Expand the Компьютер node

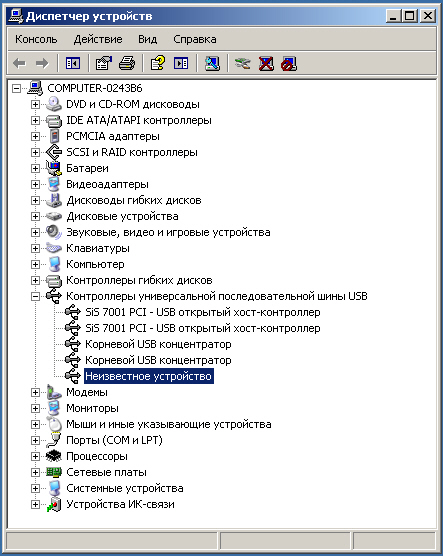click(35, 264)
